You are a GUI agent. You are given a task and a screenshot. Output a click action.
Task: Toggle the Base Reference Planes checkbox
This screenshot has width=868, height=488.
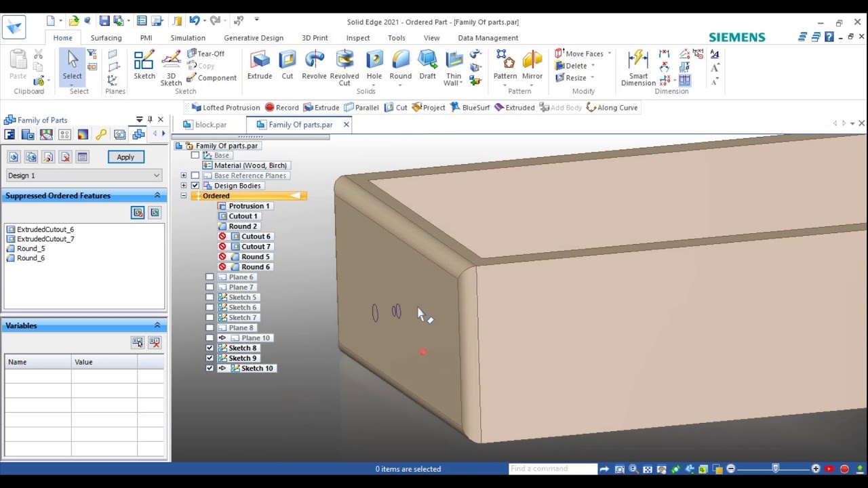[195, 176]
